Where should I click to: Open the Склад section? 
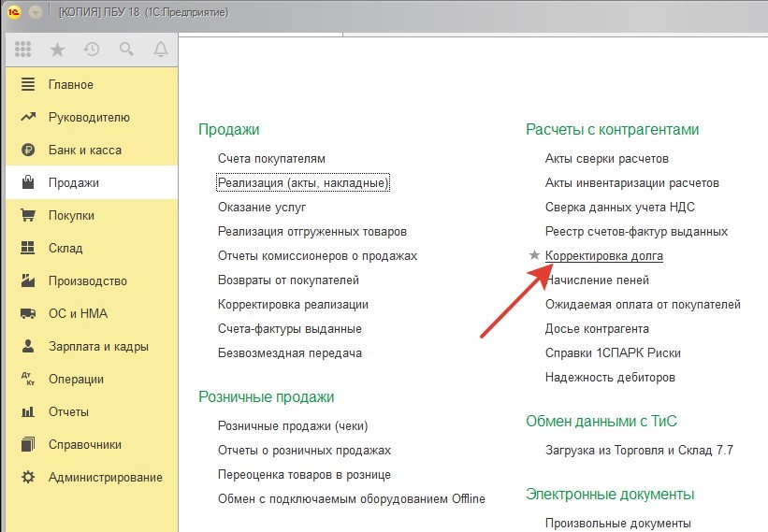[65, 248]
